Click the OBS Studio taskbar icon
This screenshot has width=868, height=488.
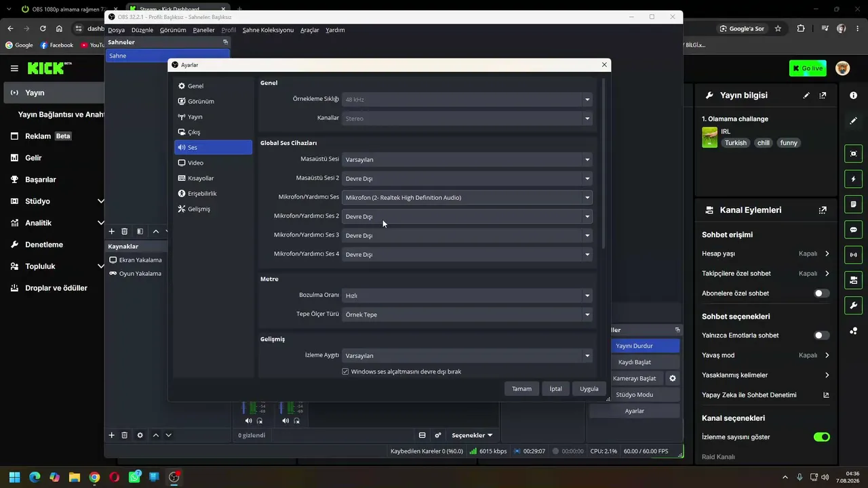174,477
